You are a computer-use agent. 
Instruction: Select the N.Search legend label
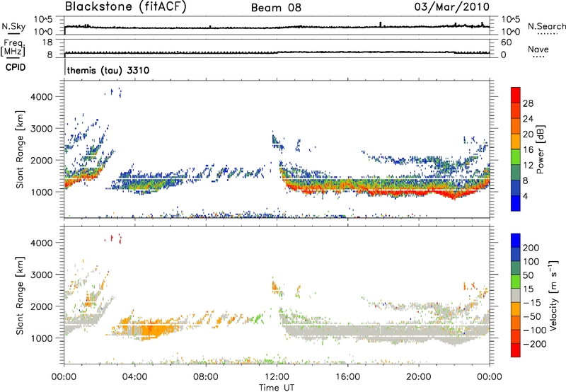click(546, 26)
